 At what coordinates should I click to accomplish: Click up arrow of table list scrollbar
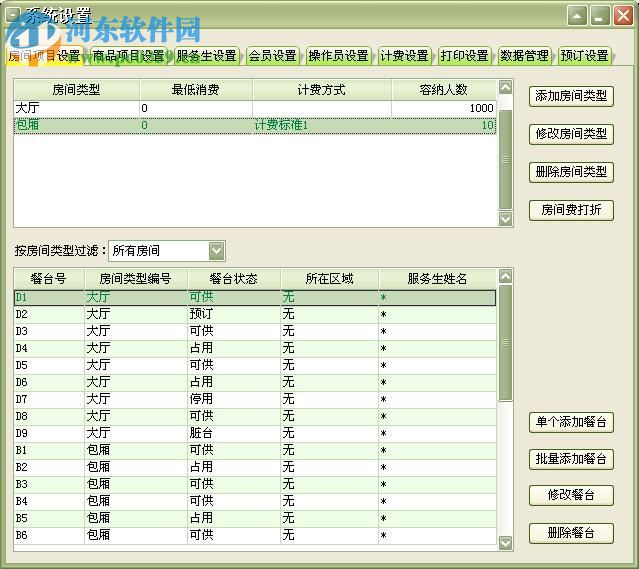coord(505,276)
